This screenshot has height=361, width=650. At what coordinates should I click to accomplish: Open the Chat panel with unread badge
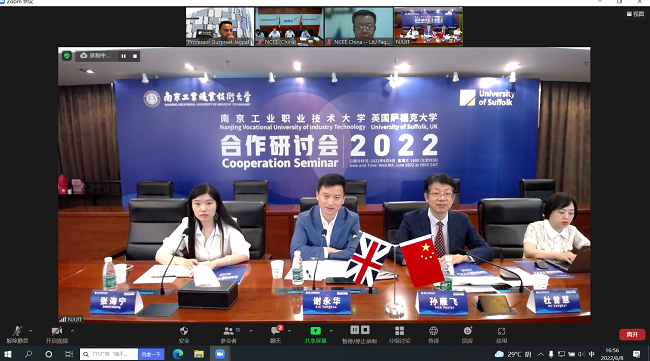click(x=276, y=334)
